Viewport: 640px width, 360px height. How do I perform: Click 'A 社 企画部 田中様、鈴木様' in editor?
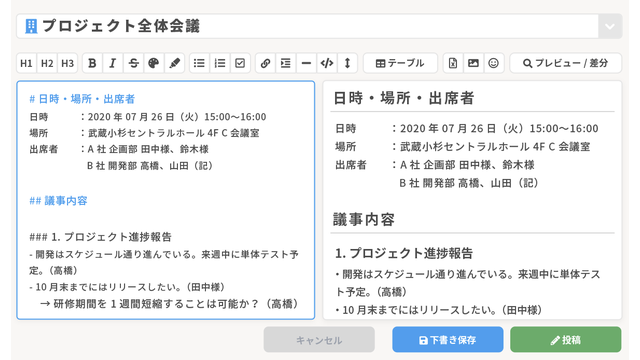pyautogui.click(x=148, y=149)
